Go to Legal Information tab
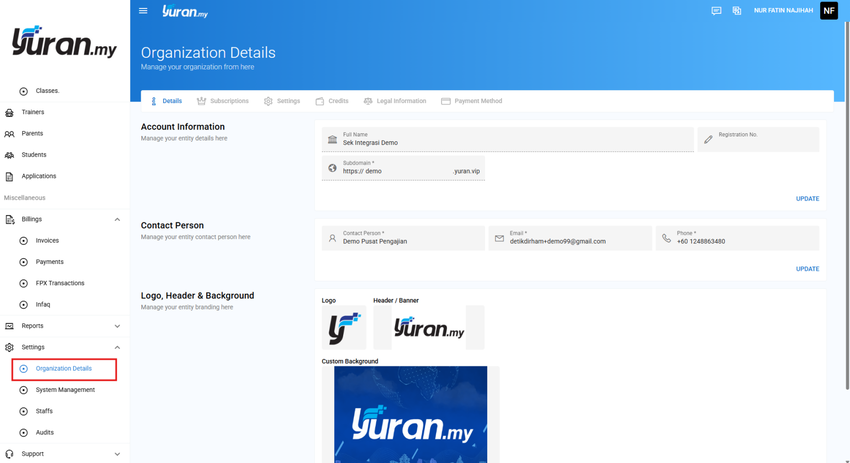This screenshot has height=463, width=850. click(395, 101)
